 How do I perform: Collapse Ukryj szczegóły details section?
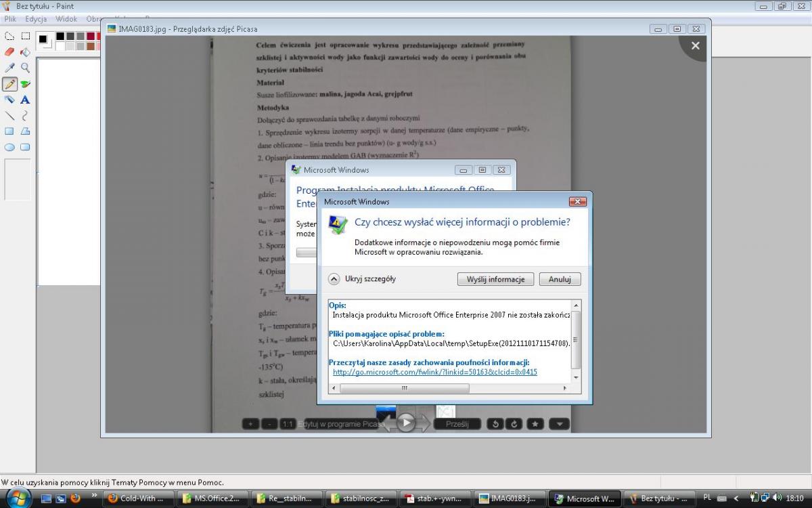tap(362, 279)
